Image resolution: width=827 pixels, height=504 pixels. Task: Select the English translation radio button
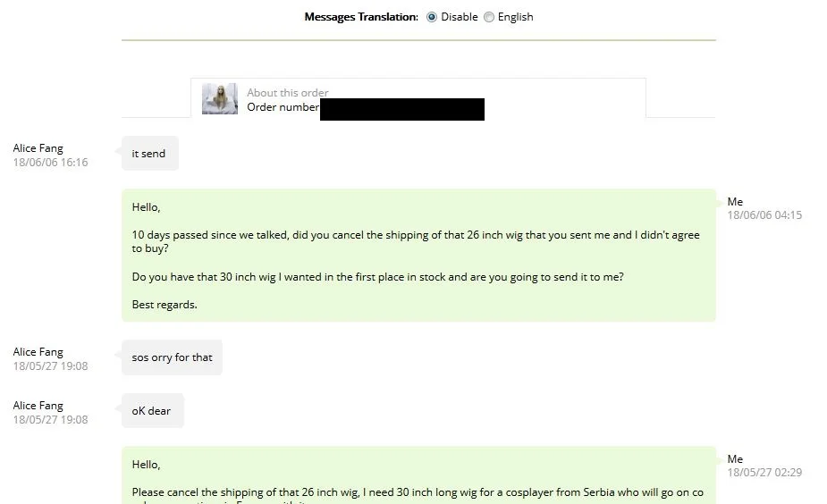[x=489, y=17]
